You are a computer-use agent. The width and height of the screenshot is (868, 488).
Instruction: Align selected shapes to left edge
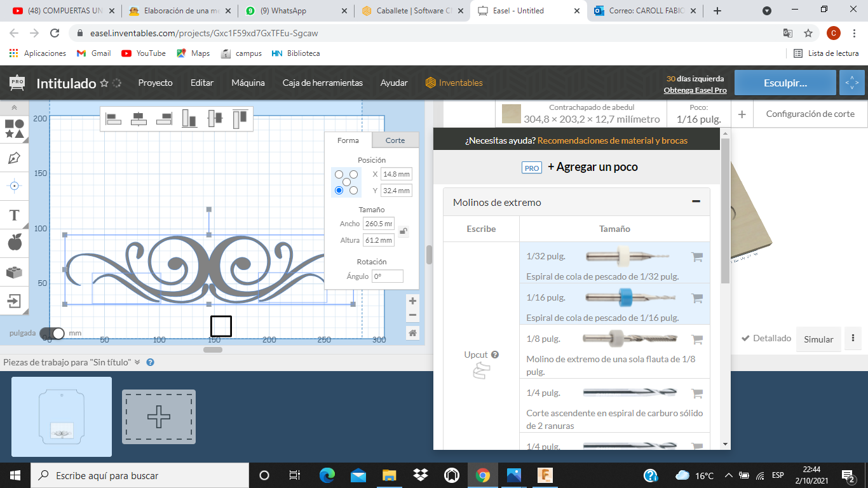(x=114, y=118)
